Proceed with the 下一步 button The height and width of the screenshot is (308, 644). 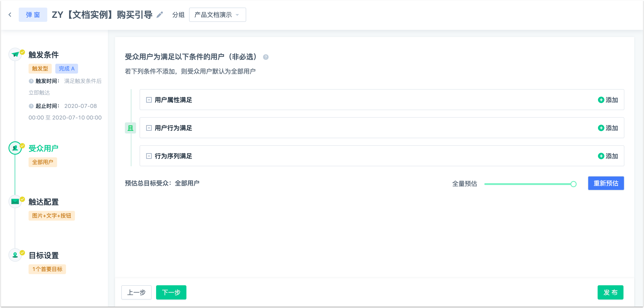171,292
